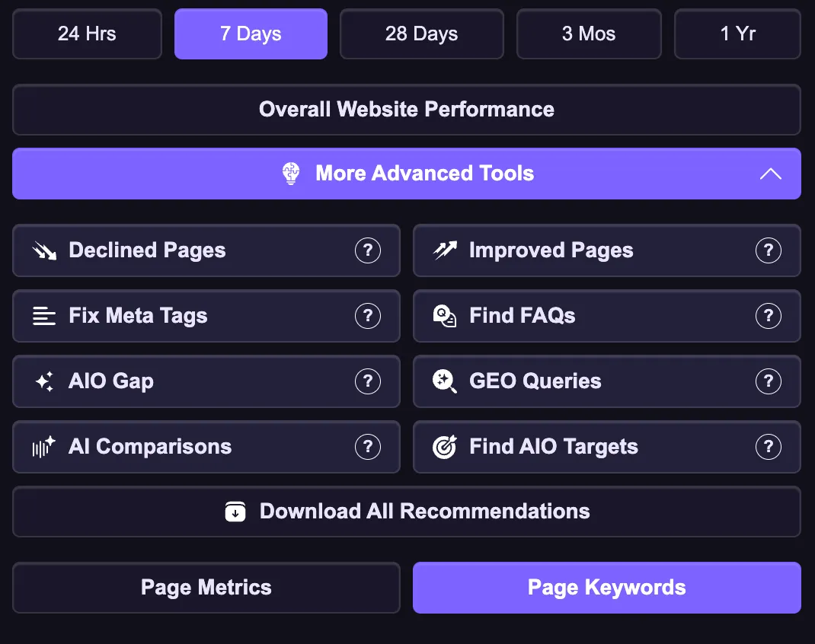Screen dimensions: 815x644
Task: Launch the GEO Queries tool
Action: [535, 381]
